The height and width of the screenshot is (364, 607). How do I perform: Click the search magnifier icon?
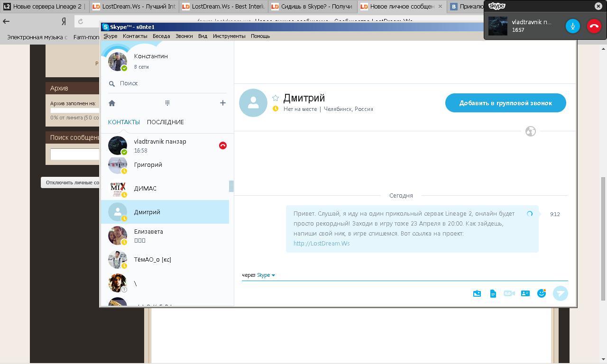click(112, 83)
